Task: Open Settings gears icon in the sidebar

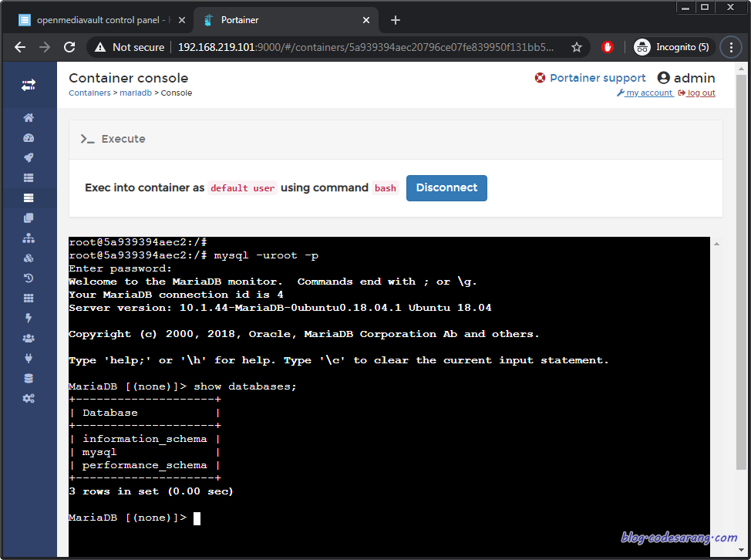Action: pos(29,399)
